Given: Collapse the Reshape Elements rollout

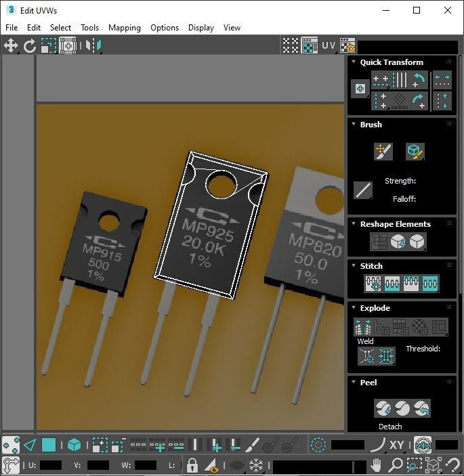Looking at the screenshot, I should click(x=354, y=223).
